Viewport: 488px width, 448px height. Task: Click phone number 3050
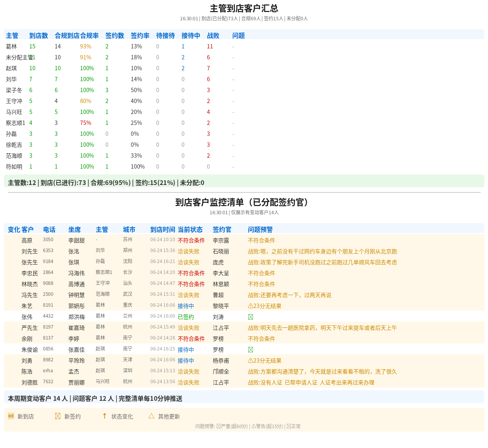[x=48, y=240]
